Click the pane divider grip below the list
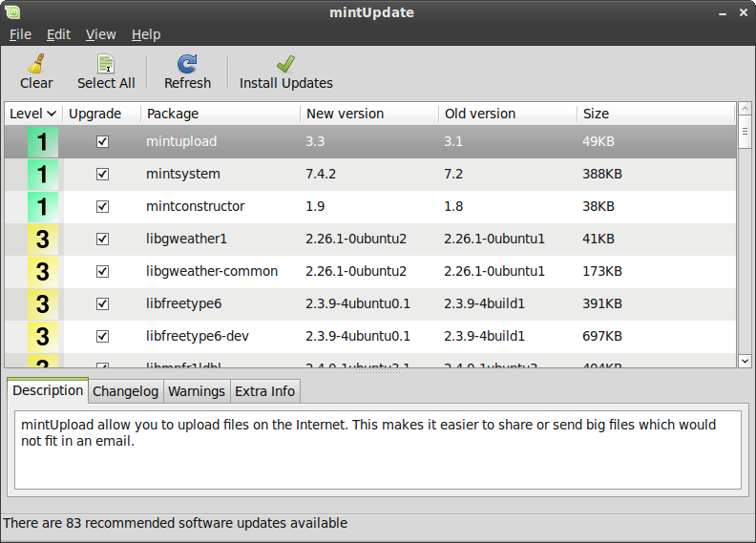The height and width of the screenshot is (543, 756). pyautogui.click(x=377, y=371)
